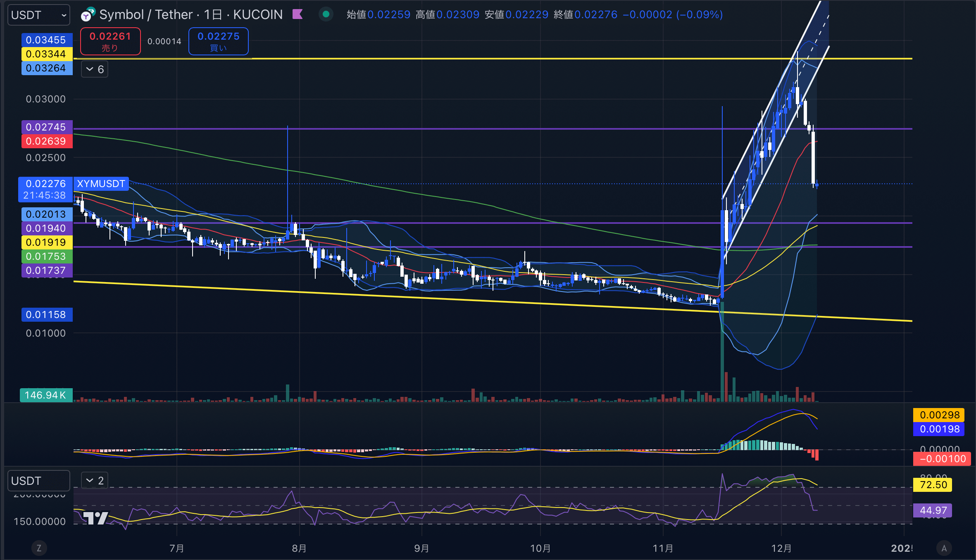This screenshot has width=976, height=560.
Task: Click the 安値 0.02229 low value
Action: (x=517, y=14)
